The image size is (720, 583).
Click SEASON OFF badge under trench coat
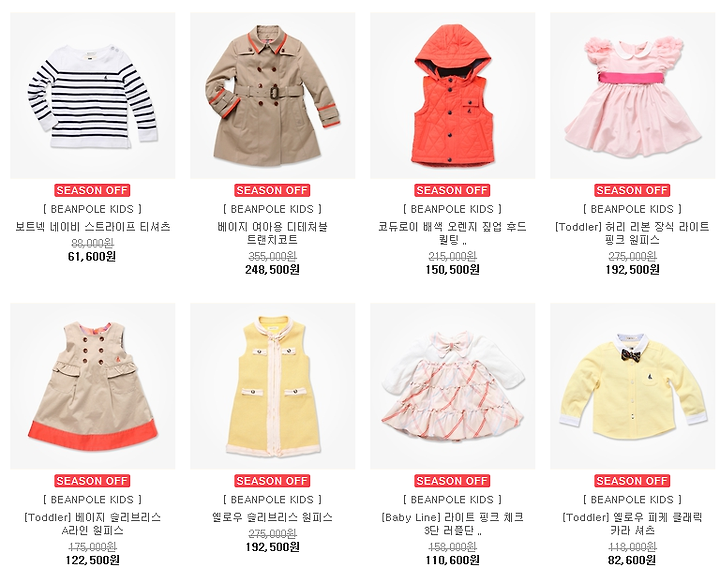[x=272, y=190]
